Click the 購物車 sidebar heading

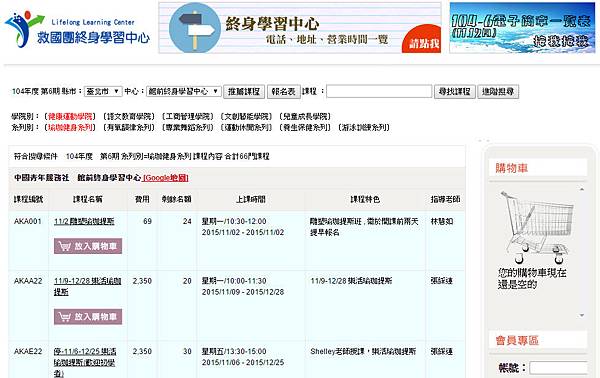coord(512,168)
